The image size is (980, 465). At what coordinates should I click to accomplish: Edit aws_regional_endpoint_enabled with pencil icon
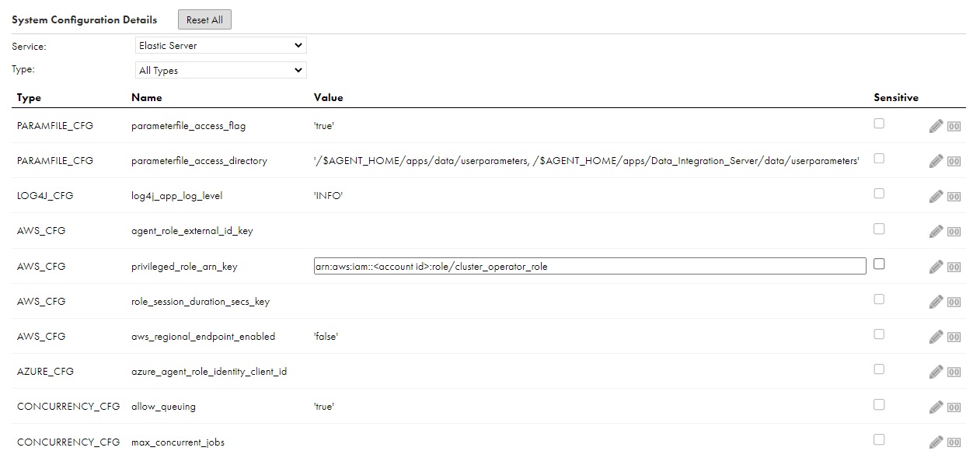pos(936,337)
